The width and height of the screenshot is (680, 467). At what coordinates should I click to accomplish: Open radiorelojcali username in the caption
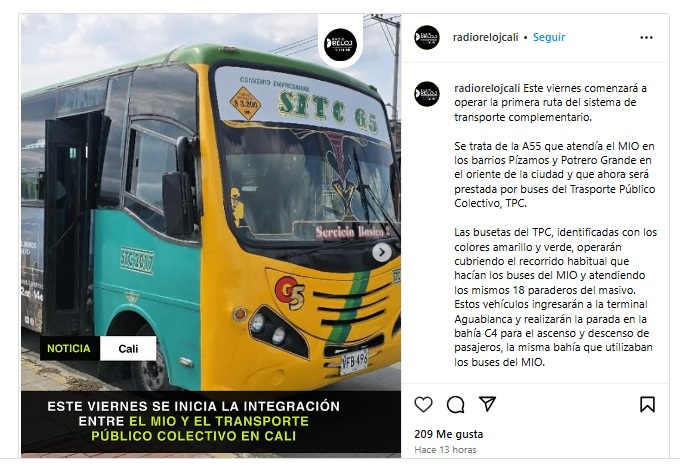click(x=487, y=88)
